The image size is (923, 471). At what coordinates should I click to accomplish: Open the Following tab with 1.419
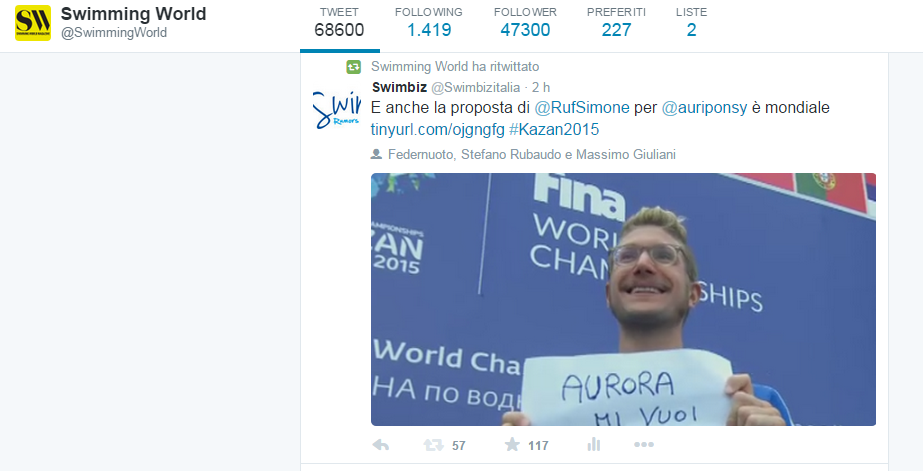click(x=429, y=24)
